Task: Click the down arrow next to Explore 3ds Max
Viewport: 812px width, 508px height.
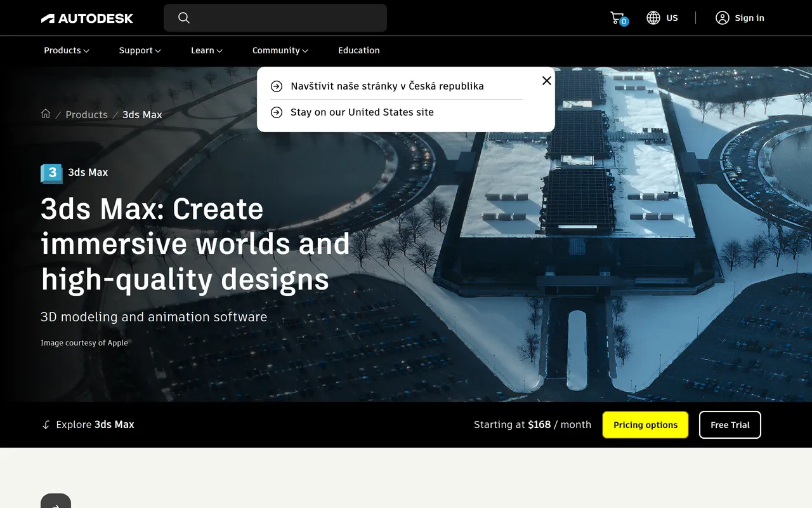Action: tap(46, 425)
